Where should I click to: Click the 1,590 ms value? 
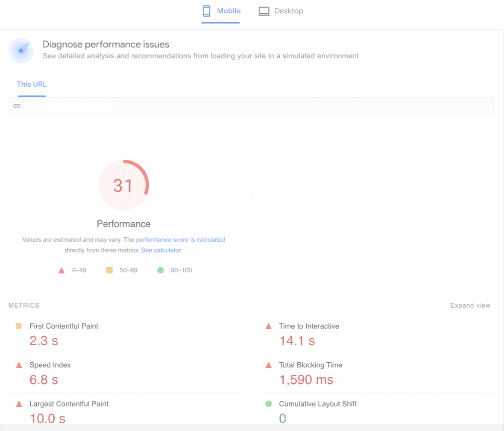tap(306, 380)
